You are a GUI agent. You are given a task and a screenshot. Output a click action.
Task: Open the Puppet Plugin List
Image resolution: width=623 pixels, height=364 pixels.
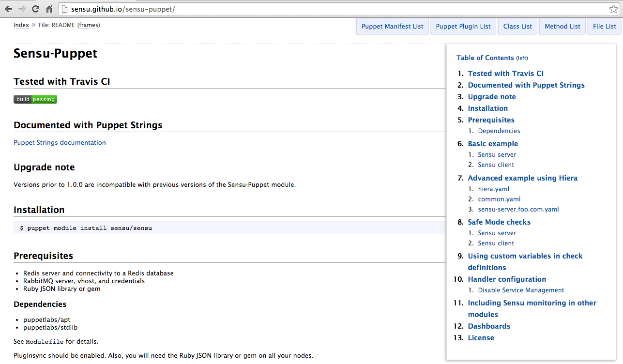pyautogui.click(x=463, y=26)
